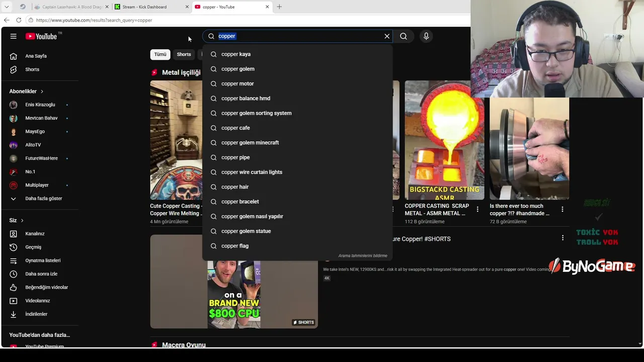The image size is (644, 362).
Task: Choose suggestion "copper golem minecraft"
Action: [297, 143]
